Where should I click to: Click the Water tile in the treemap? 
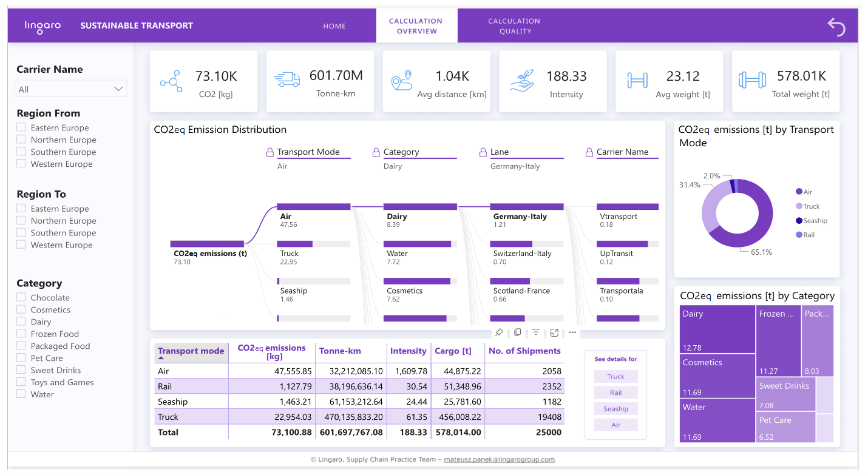click(x=717, y=420)
